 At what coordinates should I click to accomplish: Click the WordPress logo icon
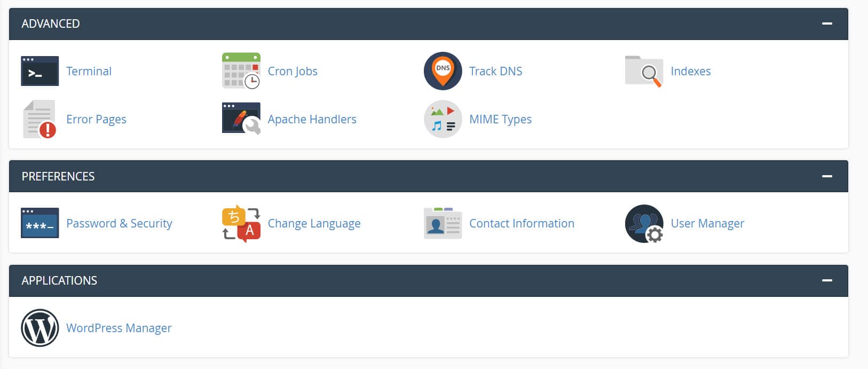[40, 328]
